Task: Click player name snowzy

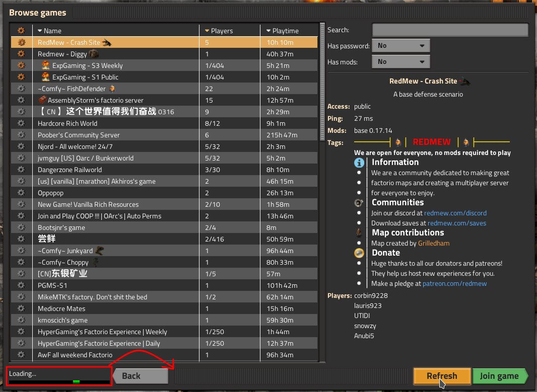Action: [365, 326]
